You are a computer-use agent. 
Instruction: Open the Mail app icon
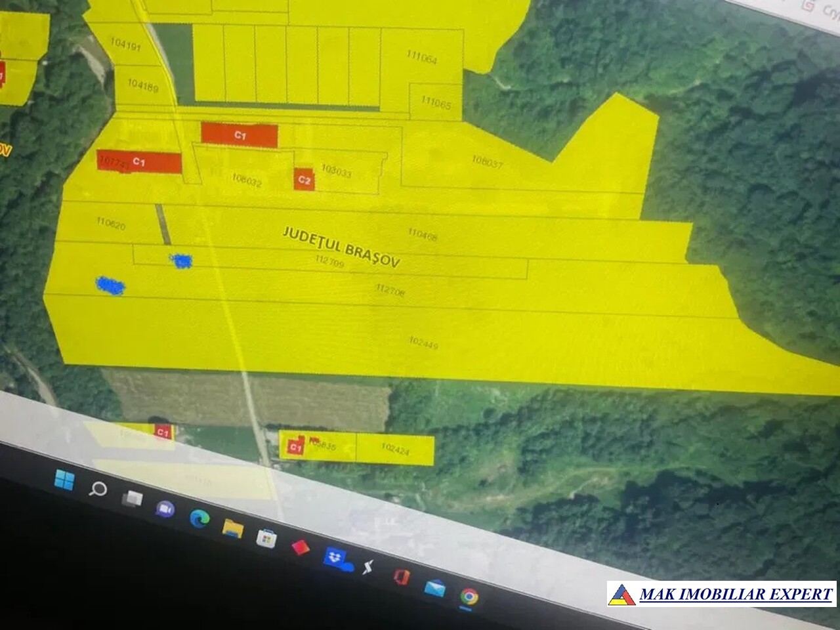pyautogui.click(x=434, y=587)
